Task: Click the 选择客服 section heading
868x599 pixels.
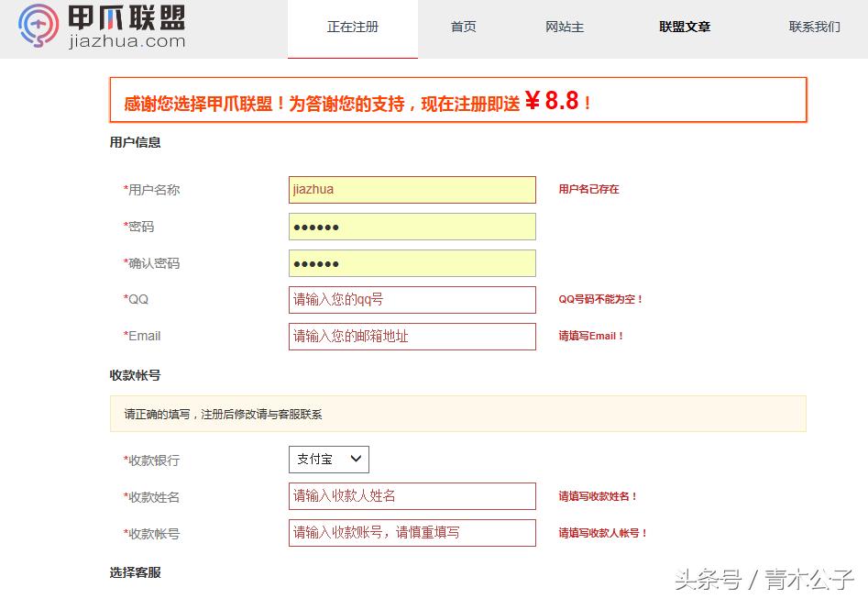Action: coord(134,571)
